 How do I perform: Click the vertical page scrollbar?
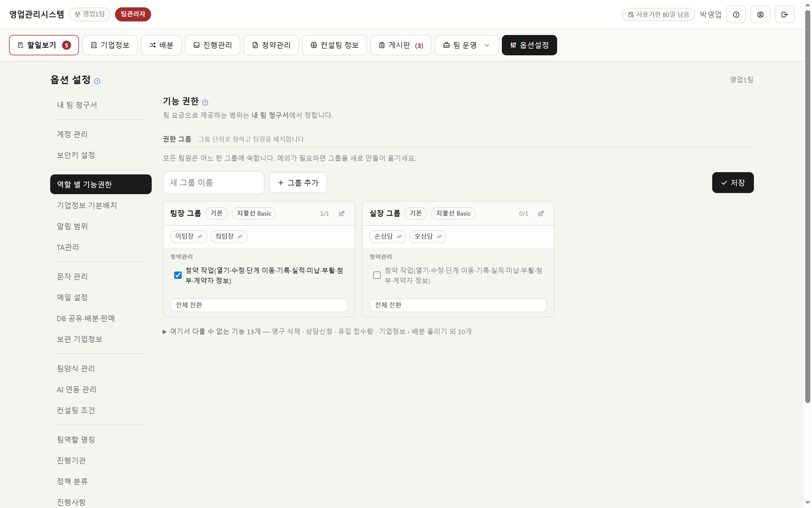808,207
